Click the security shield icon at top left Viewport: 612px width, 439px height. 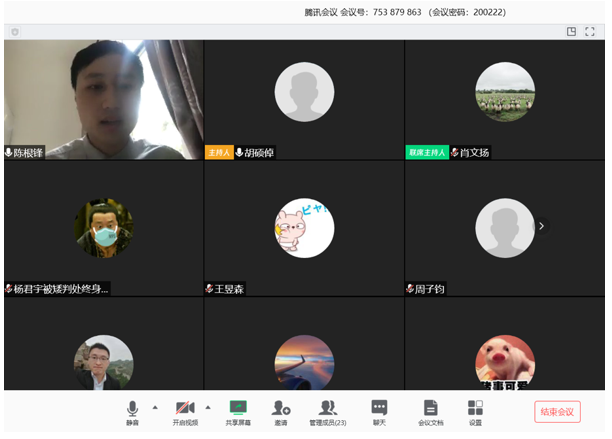click(15, 32)
